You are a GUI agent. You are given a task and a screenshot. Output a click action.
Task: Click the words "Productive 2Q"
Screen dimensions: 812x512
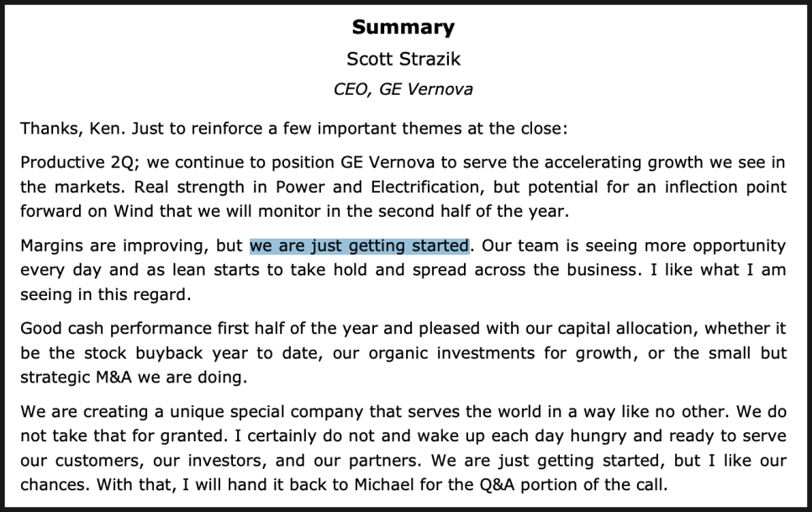pyautogui.click(x=79, y=162)
